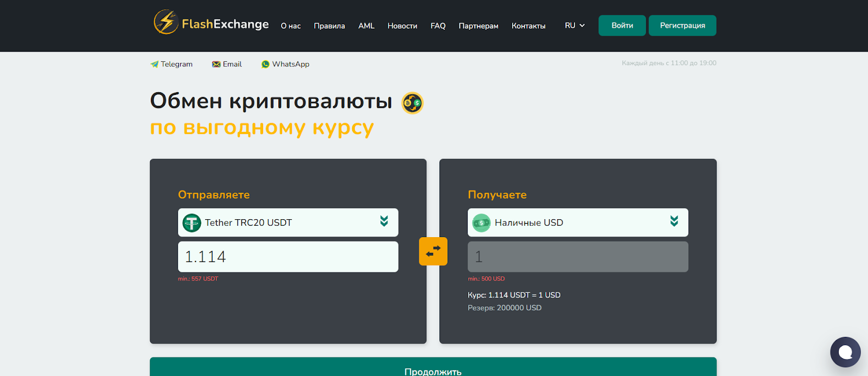Open the Контакты menu item
The image size is (868, 376).
528,26
